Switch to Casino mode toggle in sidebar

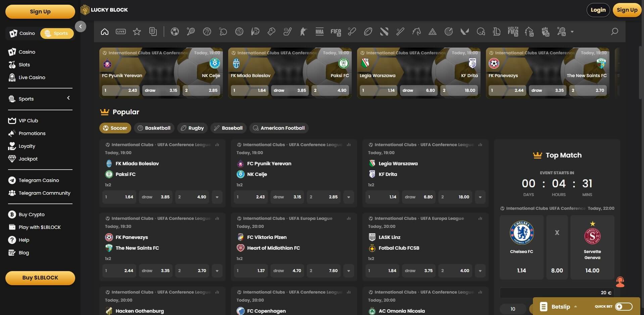click(22, 33)
